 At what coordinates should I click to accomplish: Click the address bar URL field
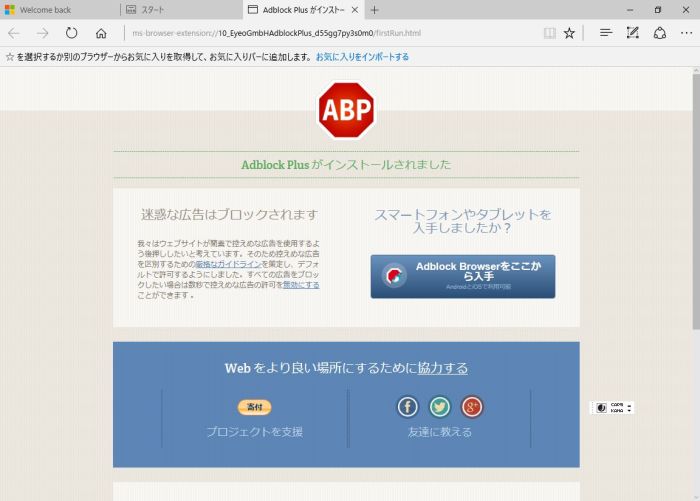pos(330,33)
